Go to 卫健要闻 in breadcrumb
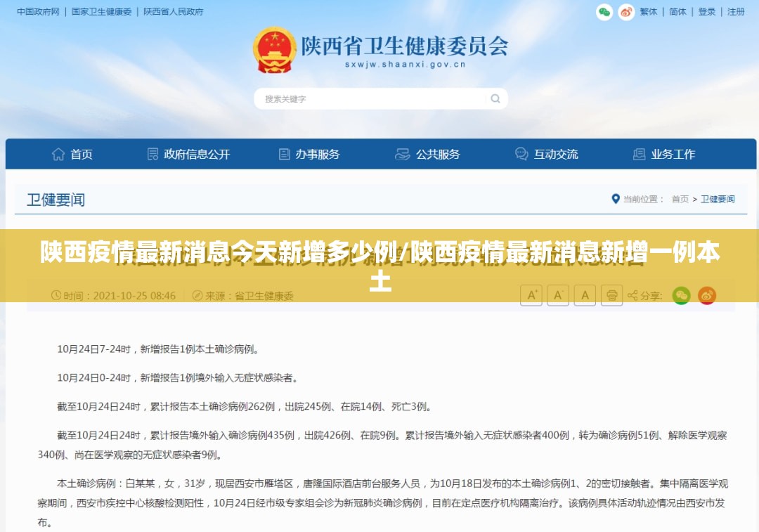 [718, 199]
